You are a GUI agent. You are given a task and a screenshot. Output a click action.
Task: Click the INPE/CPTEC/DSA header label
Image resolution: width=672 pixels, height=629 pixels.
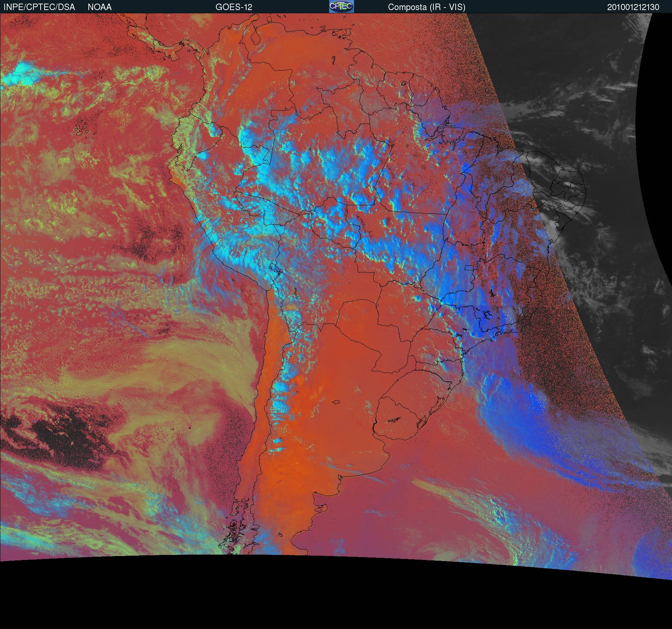coord(39,7)
